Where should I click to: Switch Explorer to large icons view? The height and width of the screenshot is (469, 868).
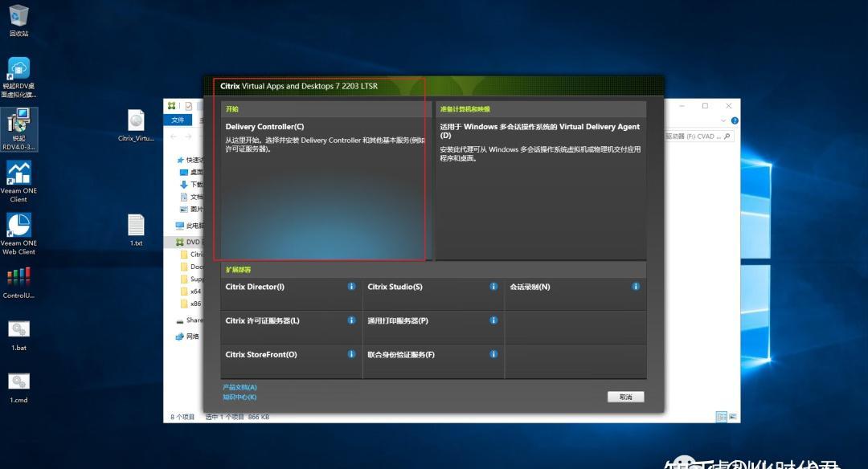(733, 417)
